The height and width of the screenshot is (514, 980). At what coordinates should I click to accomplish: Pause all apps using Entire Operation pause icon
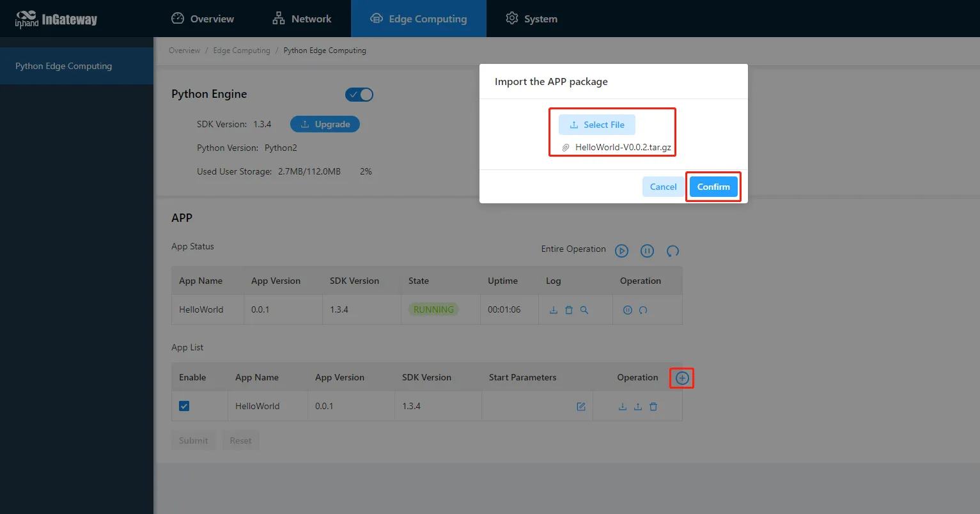pyautogui.click(x=647, y=251)
